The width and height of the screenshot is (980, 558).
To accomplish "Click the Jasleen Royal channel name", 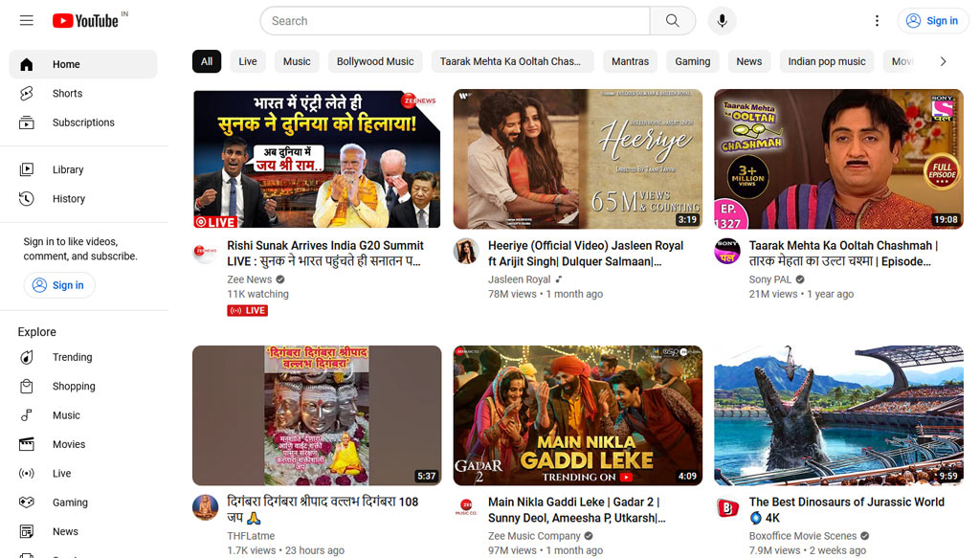I will [x=520, y=279].
